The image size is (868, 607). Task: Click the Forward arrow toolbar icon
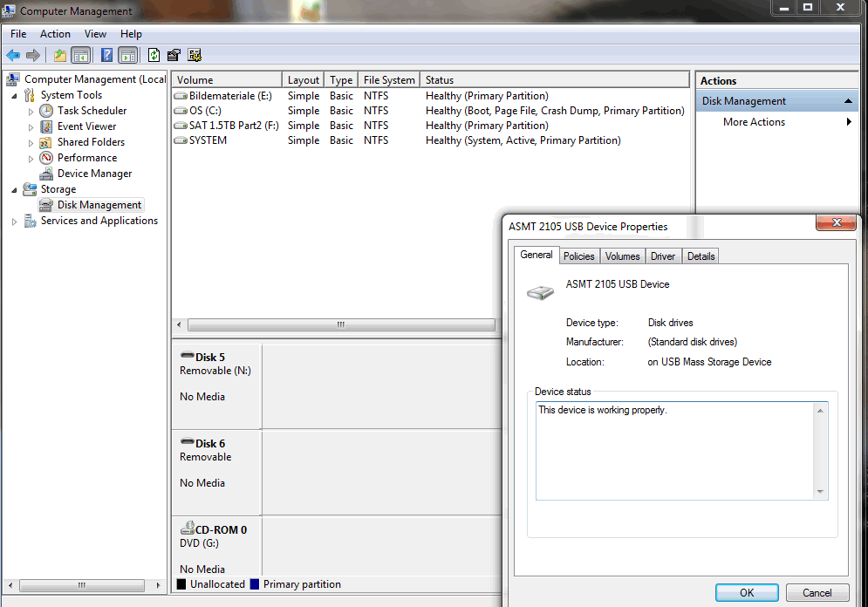[33, 55]
